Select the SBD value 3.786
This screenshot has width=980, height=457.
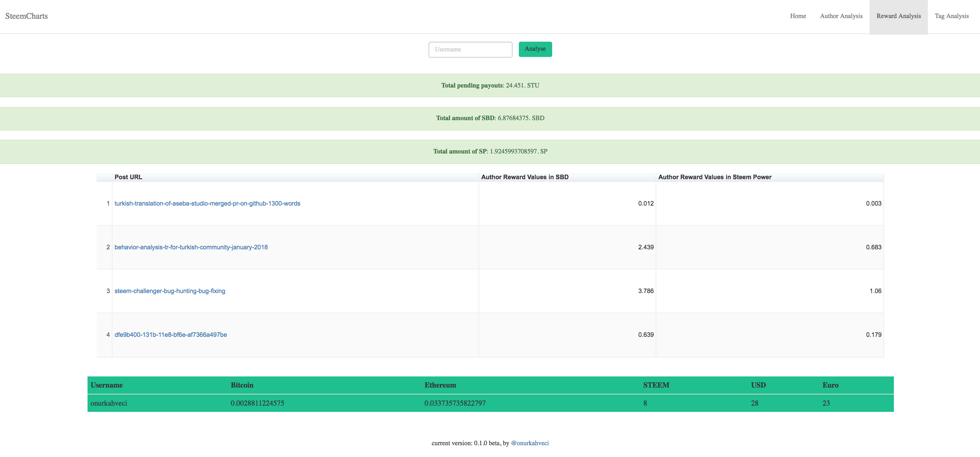coord(646,291)
